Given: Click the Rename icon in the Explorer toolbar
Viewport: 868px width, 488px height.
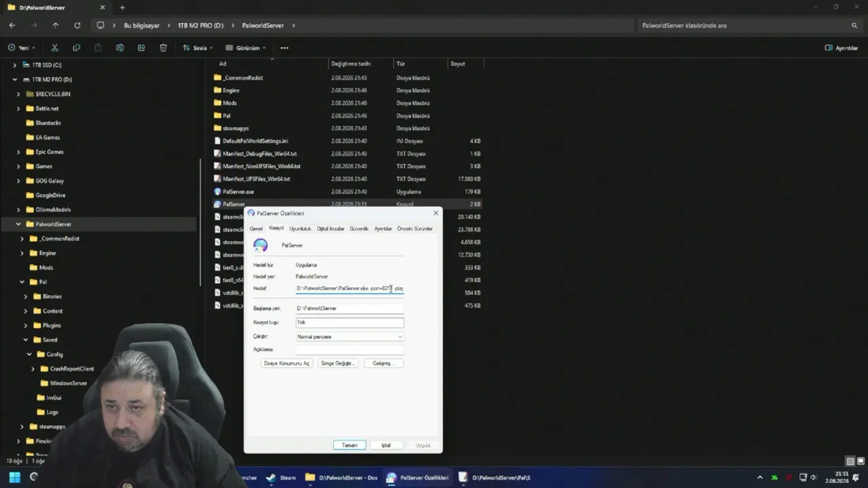Looking at the screenshot, I should click(x=120, y=48).
